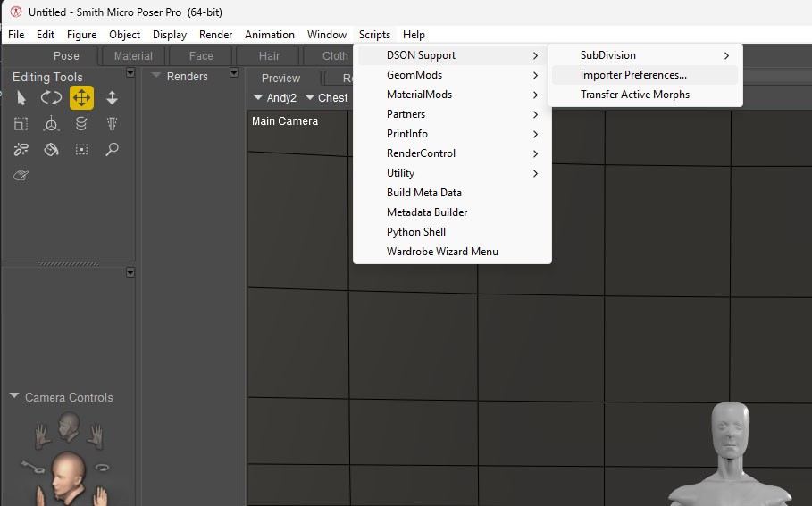Click the Flyaround view loop arrow
The image size is (812, 506).
point(102,468)
